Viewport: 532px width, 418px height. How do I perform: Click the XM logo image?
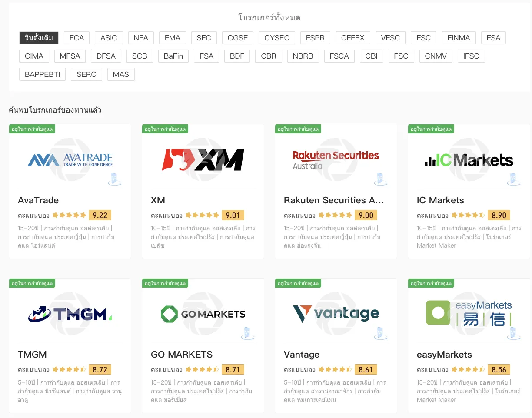pyautogui.click(x=203, y=159)
